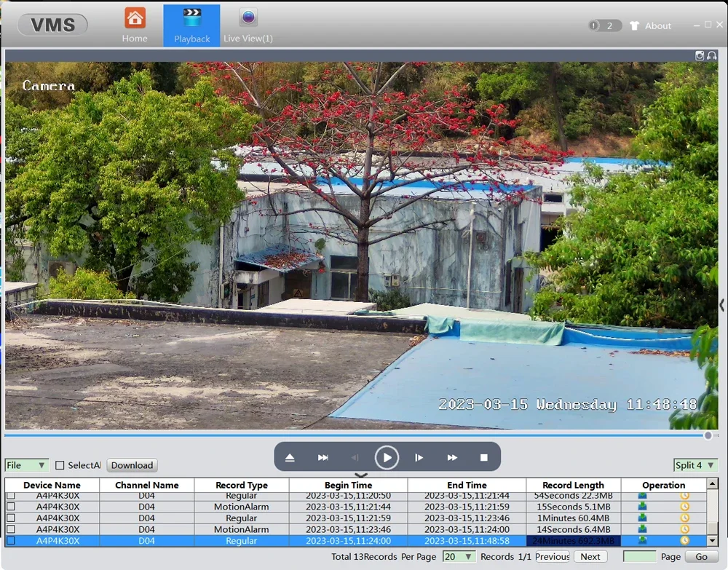This screenshot has height=570, width=728.
Task: Click the eject icon in playback controls
Action: [290, 457]
